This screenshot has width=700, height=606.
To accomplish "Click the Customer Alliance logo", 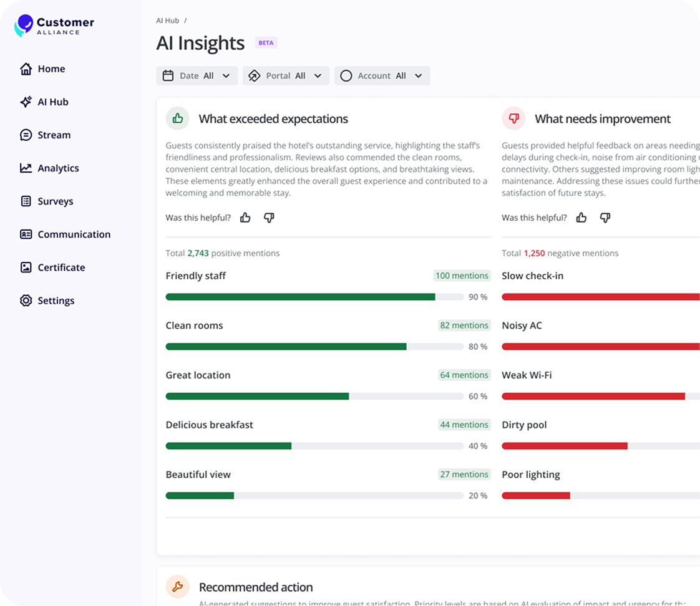I will click(54, 26).
